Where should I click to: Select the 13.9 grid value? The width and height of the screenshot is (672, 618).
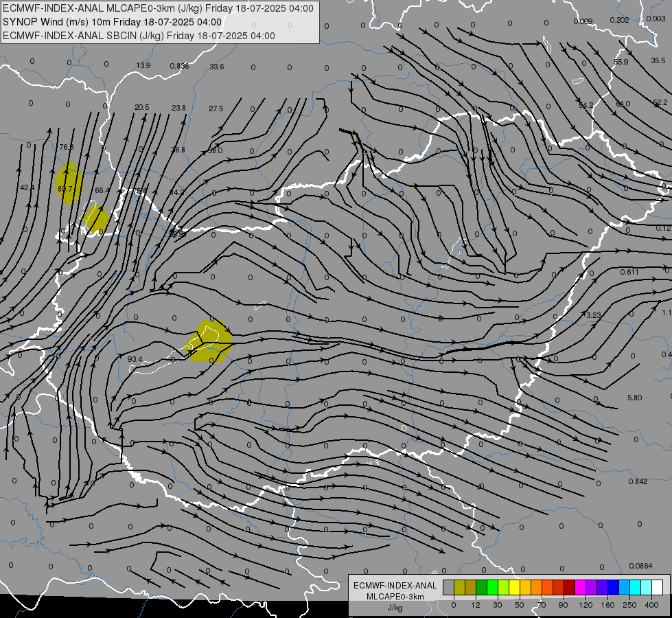(143, 66)
